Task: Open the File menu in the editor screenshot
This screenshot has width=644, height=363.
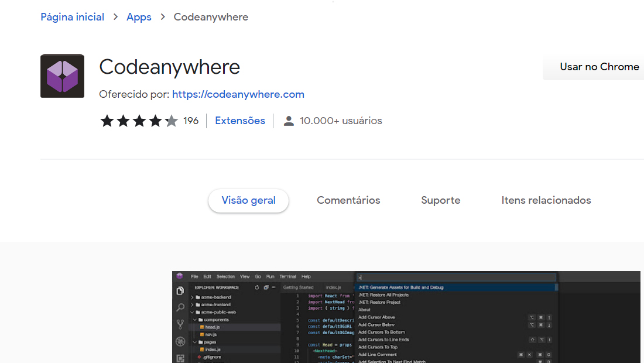Action: [195, 277]
